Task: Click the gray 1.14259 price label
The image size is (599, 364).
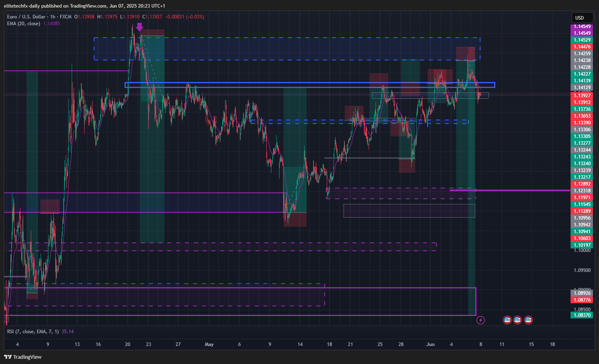Action: point(582,54)
